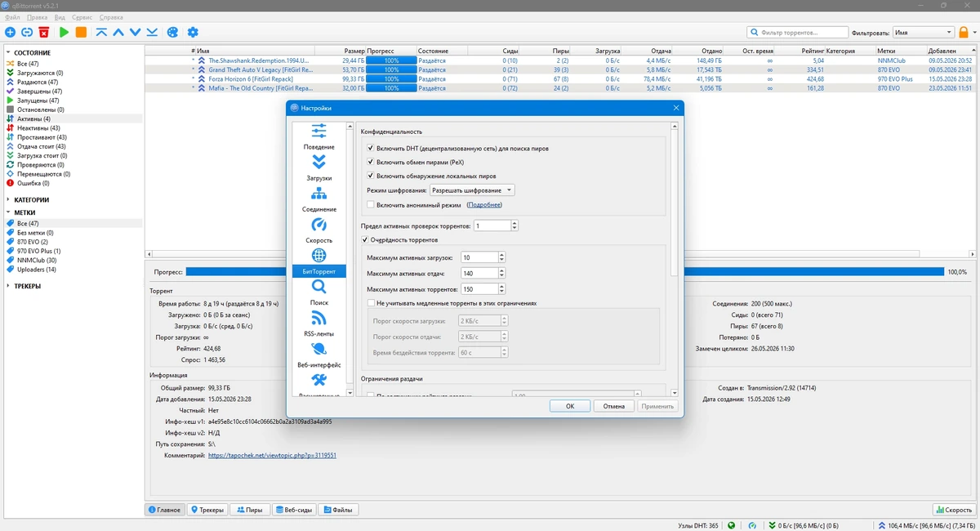Screen dimensions: 980x531
Task: Open the Справка menu
Action: (111, 17)
